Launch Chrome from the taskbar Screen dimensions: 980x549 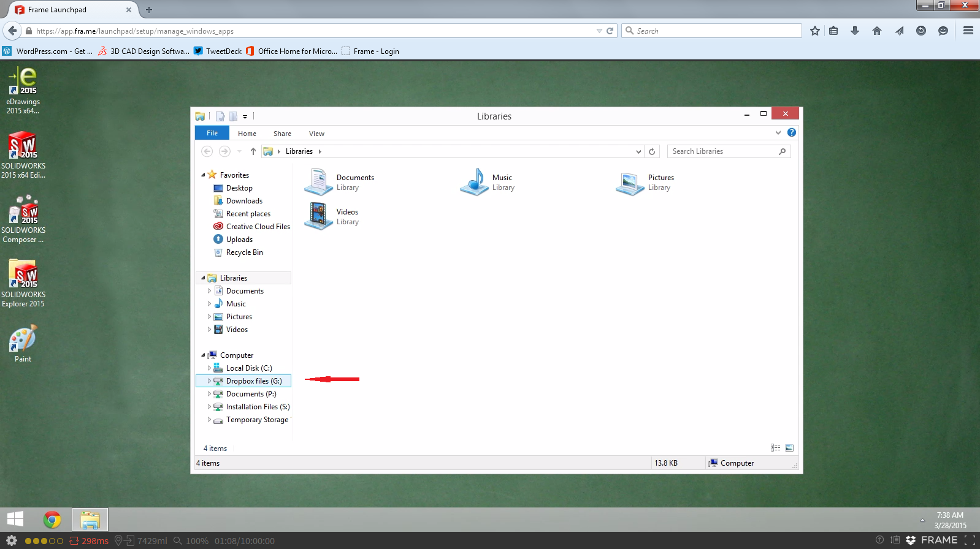[52, 520]
